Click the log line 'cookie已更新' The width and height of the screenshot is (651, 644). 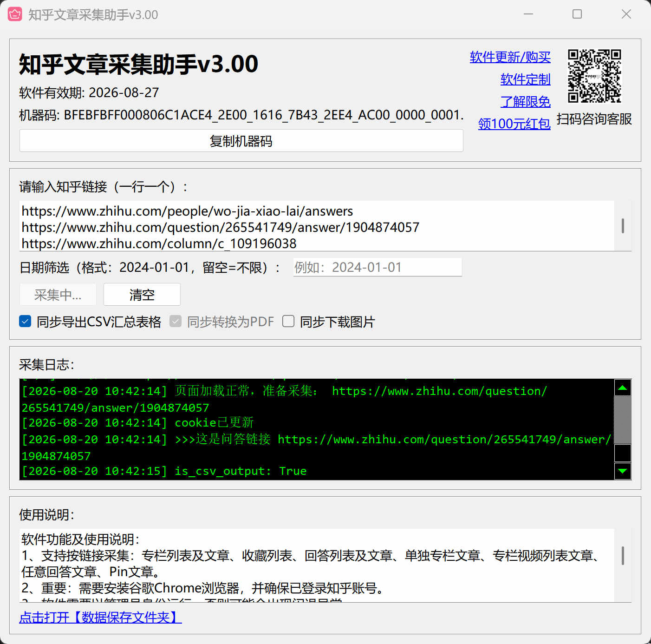coord(138,423)
